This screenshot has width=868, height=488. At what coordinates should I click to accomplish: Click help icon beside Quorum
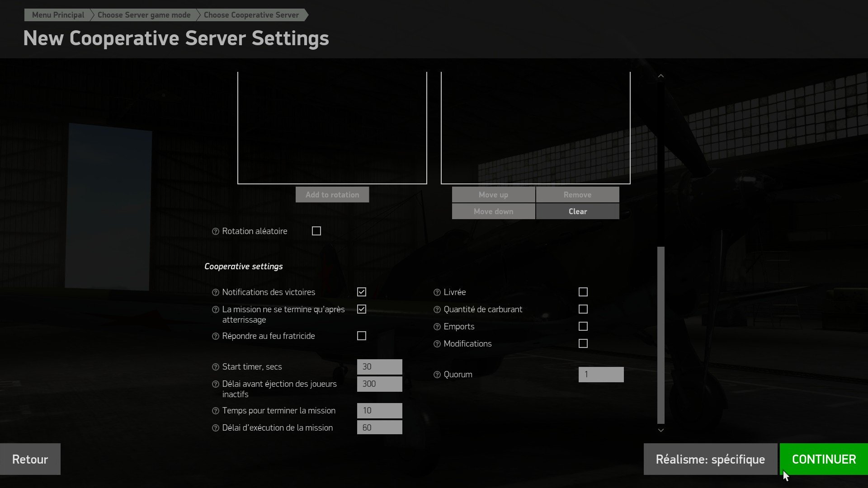coord(437,375)
